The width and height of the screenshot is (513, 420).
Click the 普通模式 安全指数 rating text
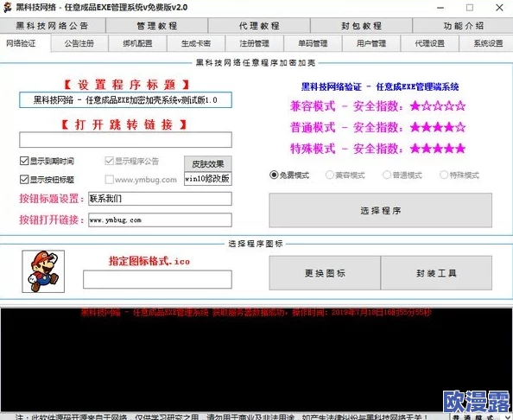point(378,127)
